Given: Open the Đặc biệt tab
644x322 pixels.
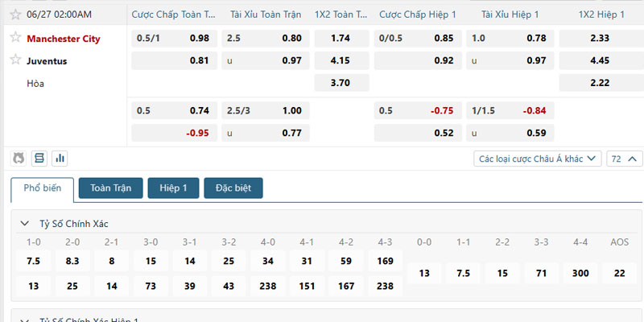Looking at the screenshot, I should (233, 188).
